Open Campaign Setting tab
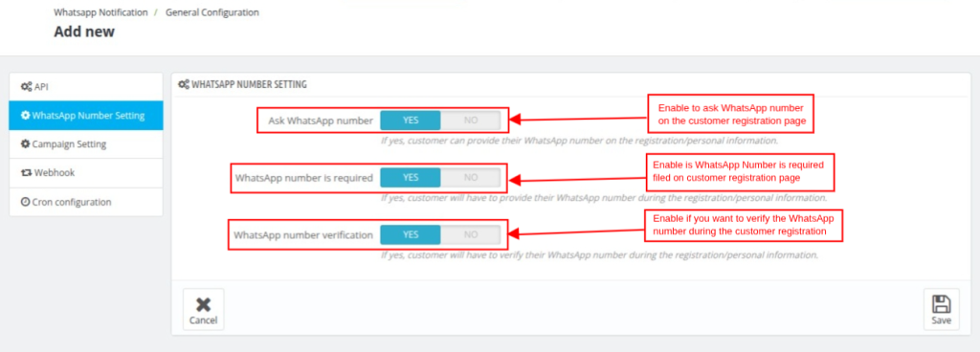The width and height of the screenshot is (980, 352). [85, 144]
